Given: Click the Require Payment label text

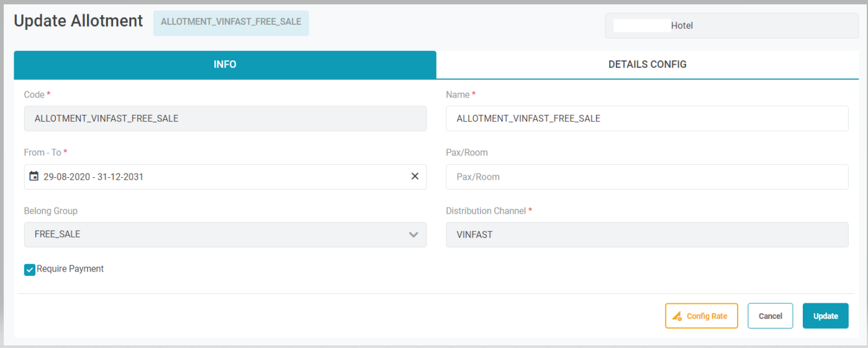Looking at the screenshot, I should pyautogui.click(x=70, y=269).
